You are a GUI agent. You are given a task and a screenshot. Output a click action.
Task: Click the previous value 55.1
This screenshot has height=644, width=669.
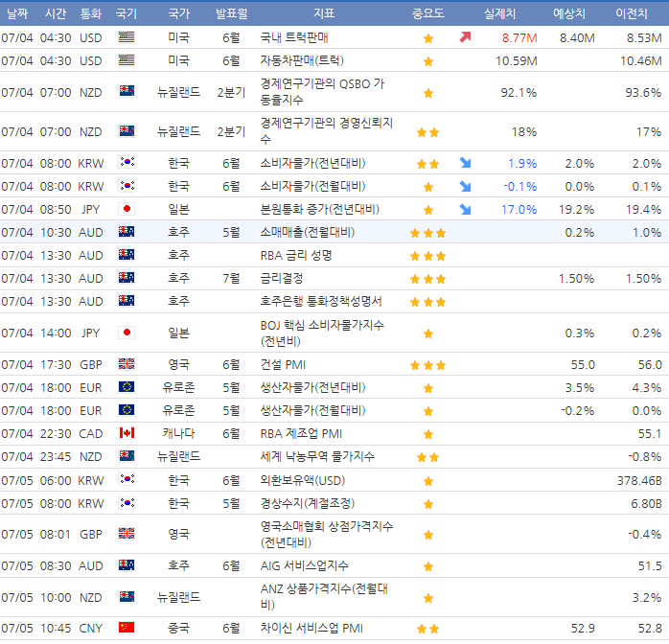pyautogui.click(x=650, y=434)
